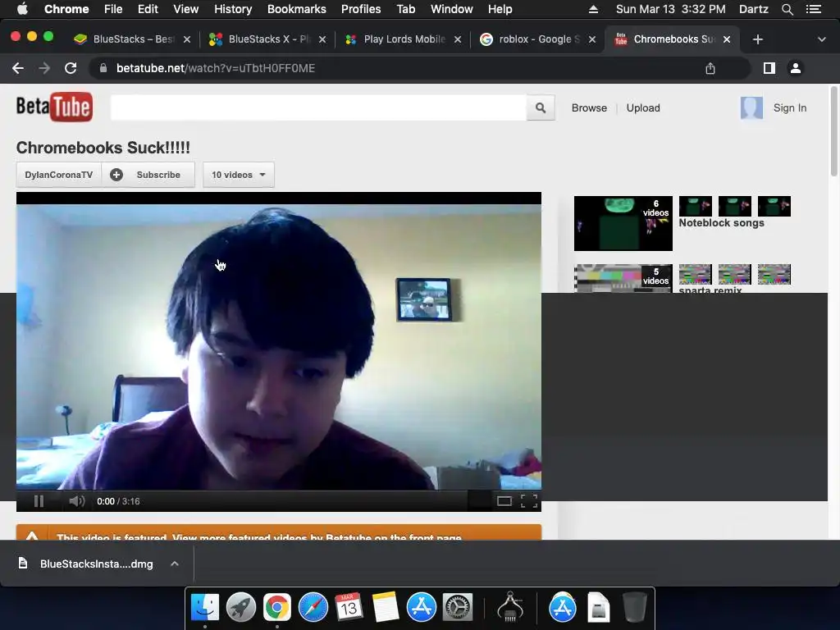
Task: Open Finder from the Dock
Action: click(205, 607)
